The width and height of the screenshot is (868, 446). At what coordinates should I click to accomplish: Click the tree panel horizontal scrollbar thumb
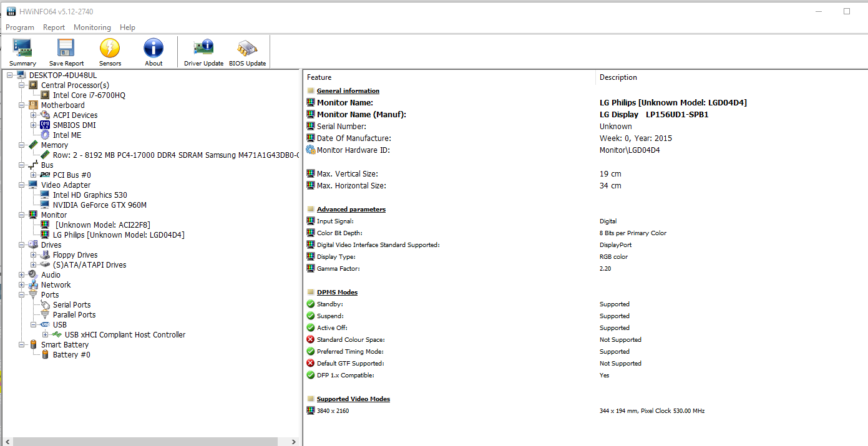(146, 441)
